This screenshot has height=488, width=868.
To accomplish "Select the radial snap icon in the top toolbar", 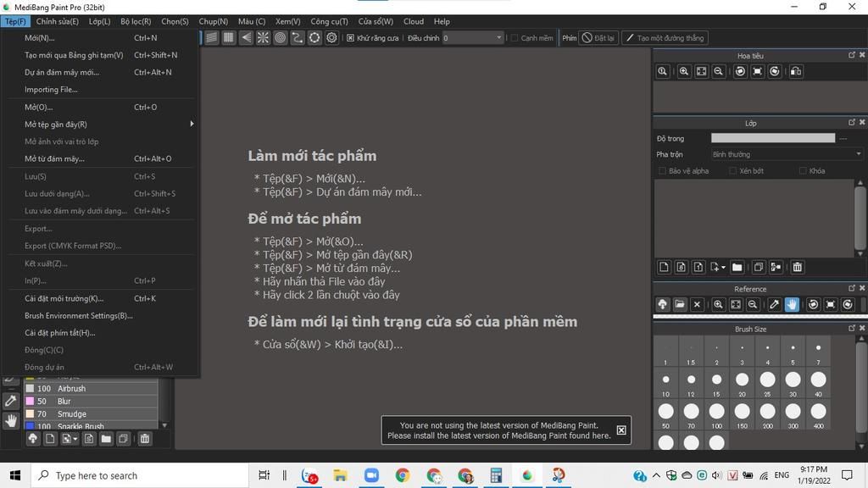I will pyautogui.click(x=264, y=37).
